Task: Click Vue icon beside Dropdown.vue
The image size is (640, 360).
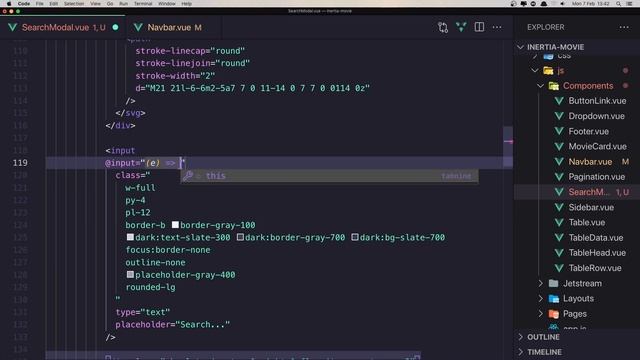Action: click(x=559, y=116)
